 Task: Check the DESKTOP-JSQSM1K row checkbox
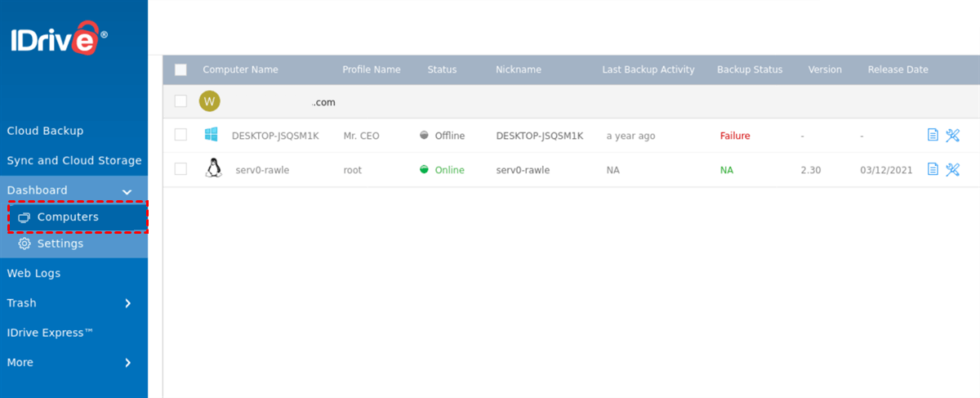tap(180, 136)
